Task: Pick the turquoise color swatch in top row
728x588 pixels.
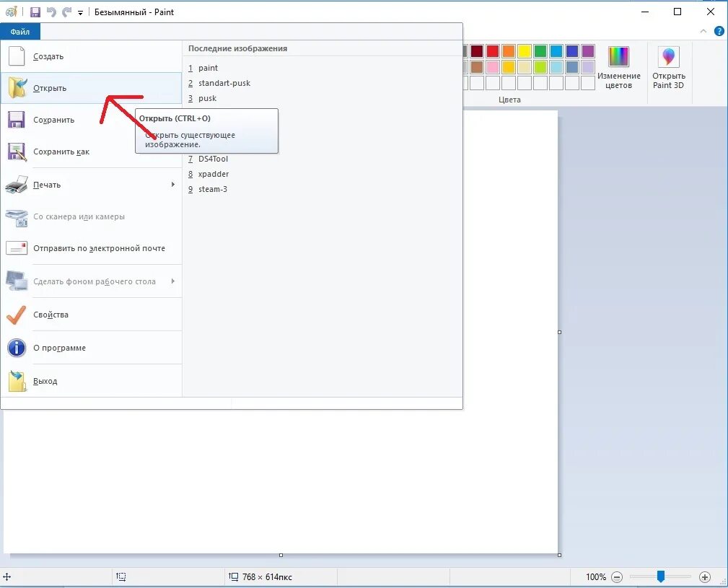Action: point(556,51)
